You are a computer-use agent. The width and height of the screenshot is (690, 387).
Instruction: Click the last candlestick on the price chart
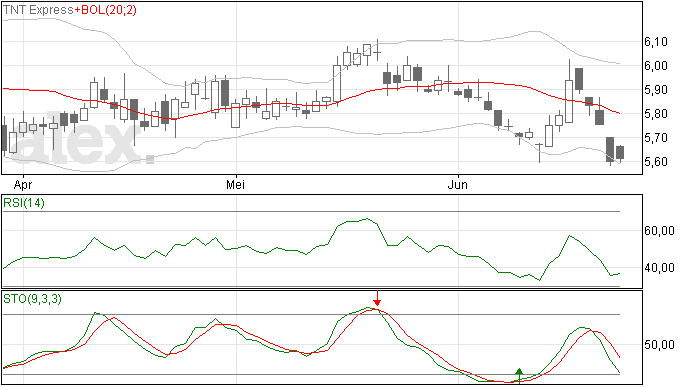(620, 153)
